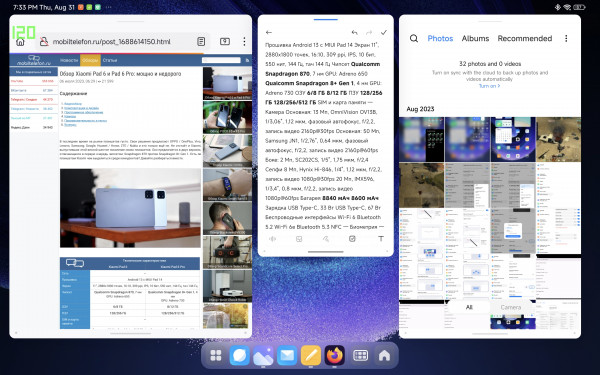This screenshot has height=375, width=600.
Task: Confirm note with the checkmark icon
Action: (384, 33)
